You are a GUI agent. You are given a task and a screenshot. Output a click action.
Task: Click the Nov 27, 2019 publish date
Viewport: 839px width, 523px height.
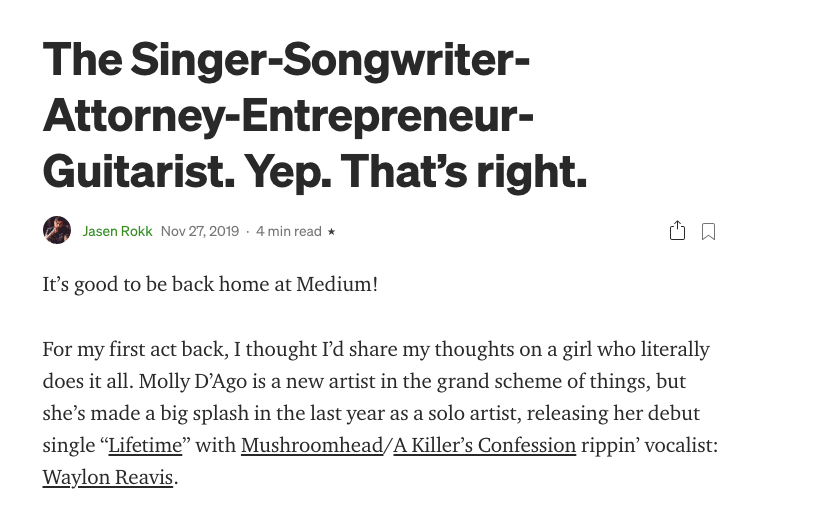point(200,231)
